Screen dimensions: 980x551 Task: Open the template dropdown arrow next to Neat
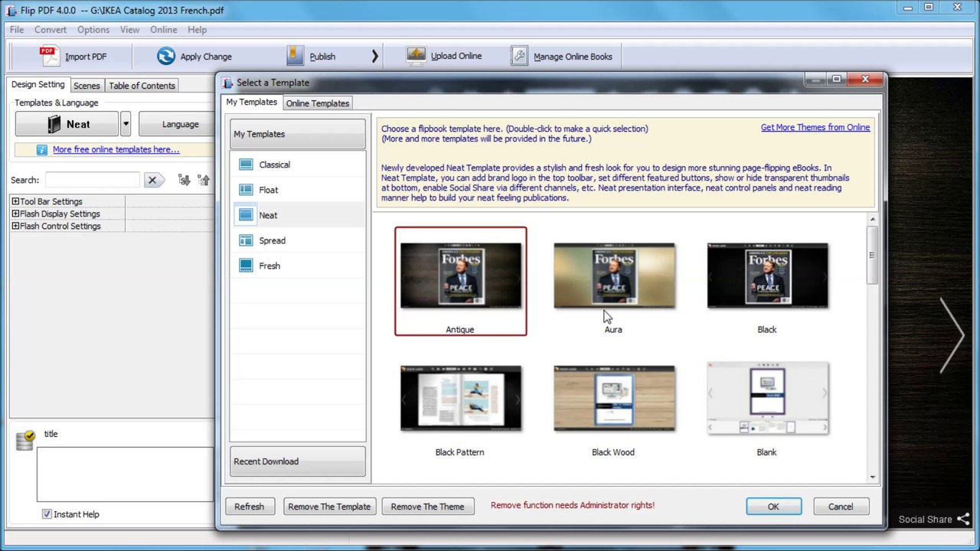[x=126, y=124]
